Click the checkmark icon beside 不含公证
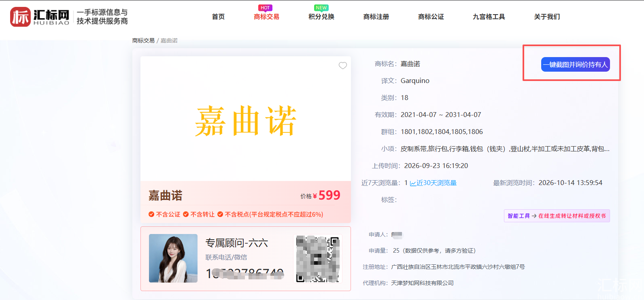This screenshot has width=644, height=300. click(x=151, y=214)
